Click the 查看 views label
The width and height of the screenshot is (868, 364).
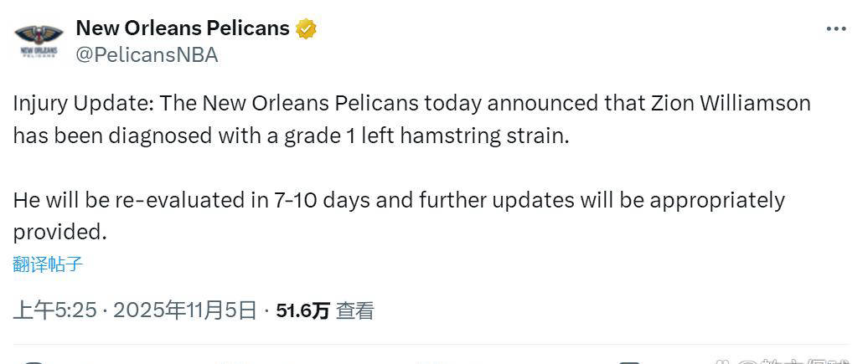354,311
